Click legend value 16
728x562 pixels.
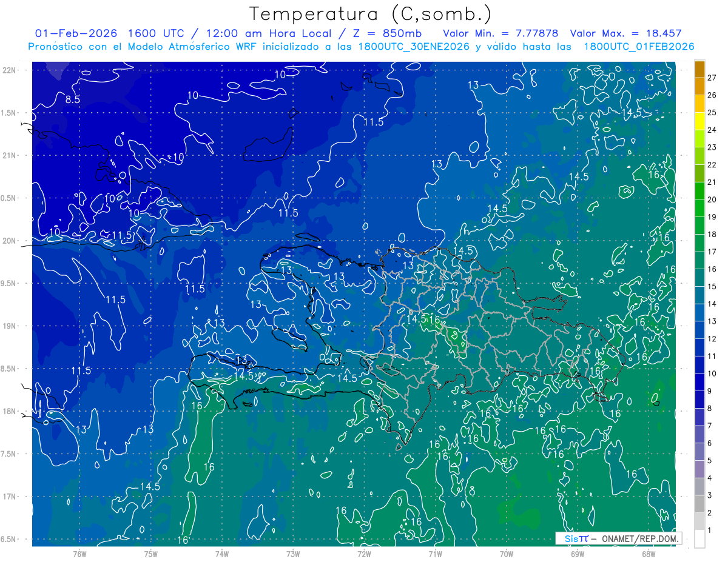[712, 269]
